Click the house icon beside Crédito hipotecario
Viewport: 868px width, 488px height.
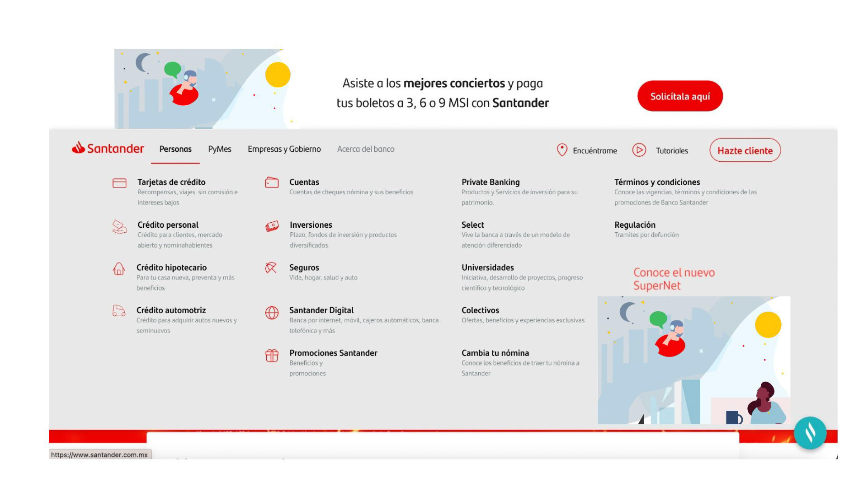[118, 269]
